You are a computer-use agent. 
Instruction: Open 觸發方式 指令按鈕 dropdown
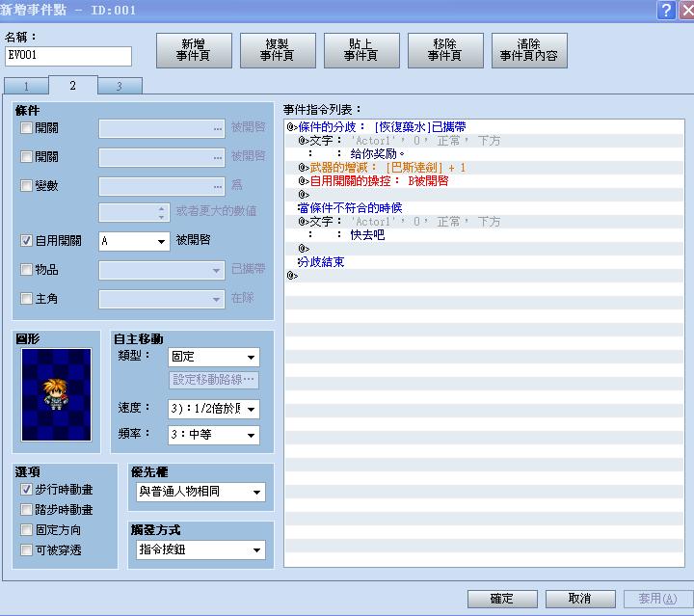(200, 550)
